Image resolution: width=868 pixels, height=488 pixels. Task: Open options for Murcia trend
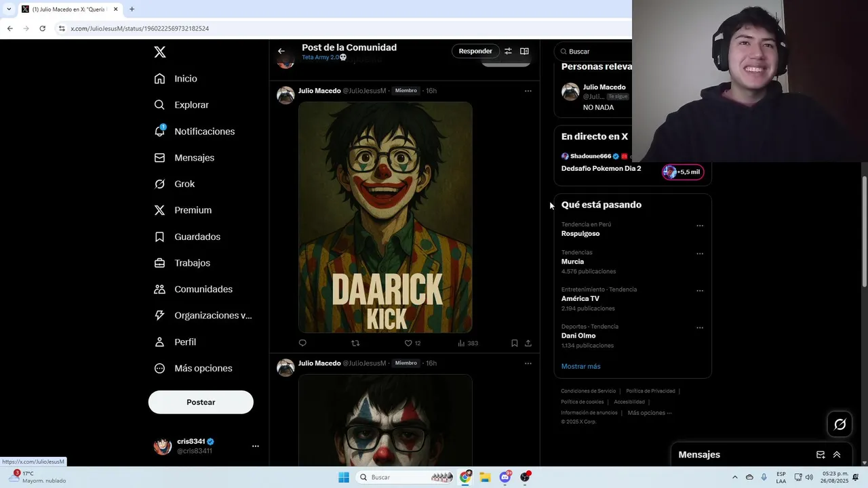coord(700,253)
